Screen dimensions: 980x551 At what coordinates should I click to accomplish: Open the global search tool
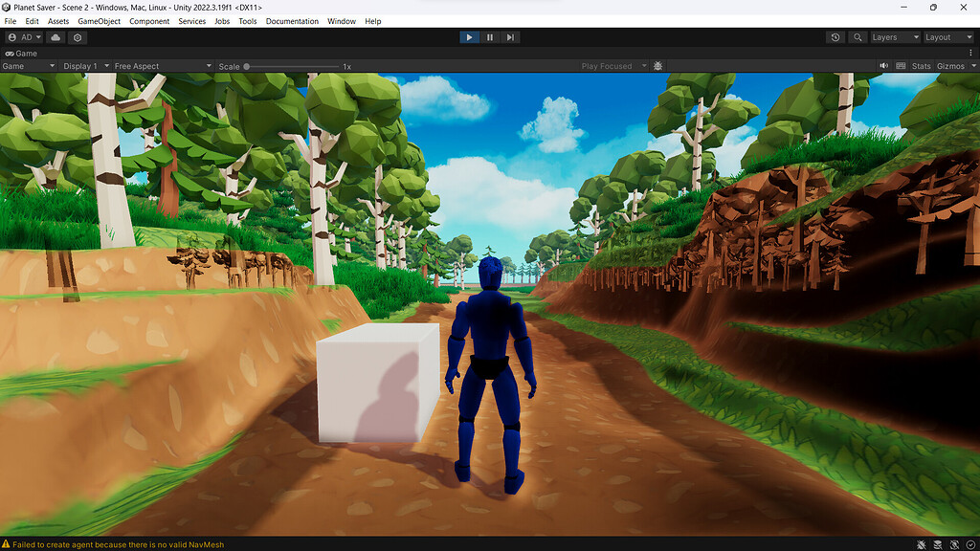(857, 36)
